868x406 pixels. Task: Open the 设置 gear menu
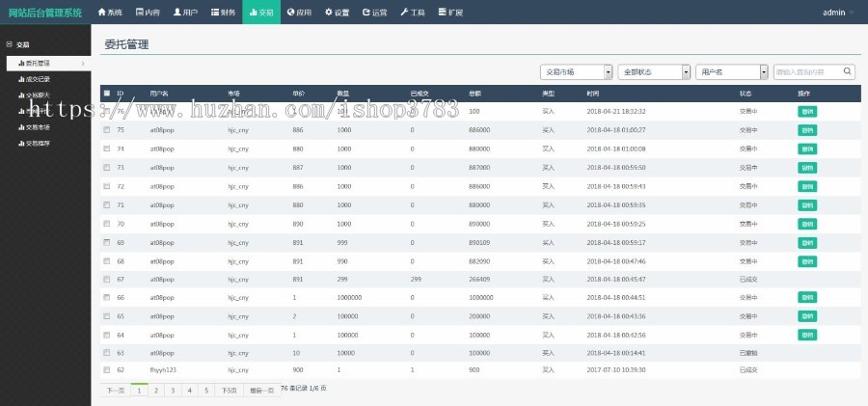[x=337, y=13]
